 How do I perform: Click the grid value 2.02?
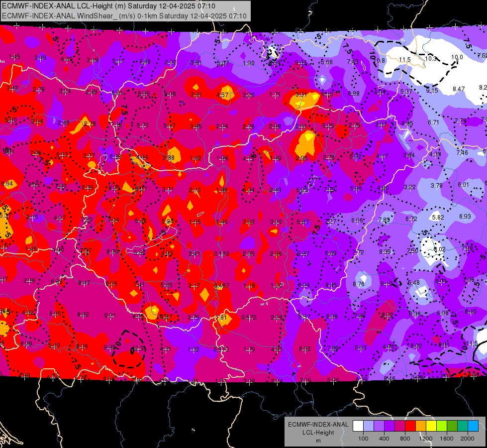(171, 62)
